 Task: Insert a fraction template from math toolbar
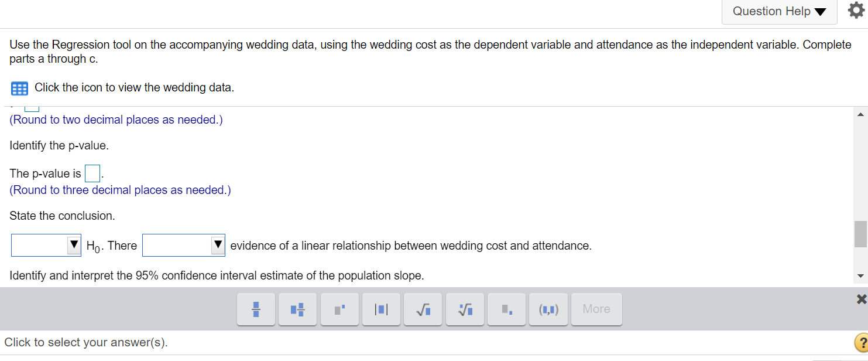(256, 309)
